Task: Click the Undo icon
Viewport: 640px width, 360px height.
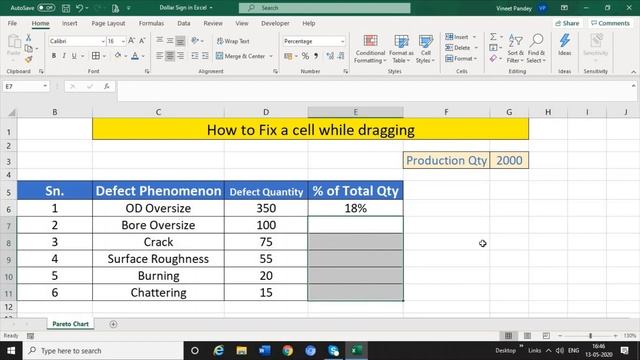Action: 80,8
